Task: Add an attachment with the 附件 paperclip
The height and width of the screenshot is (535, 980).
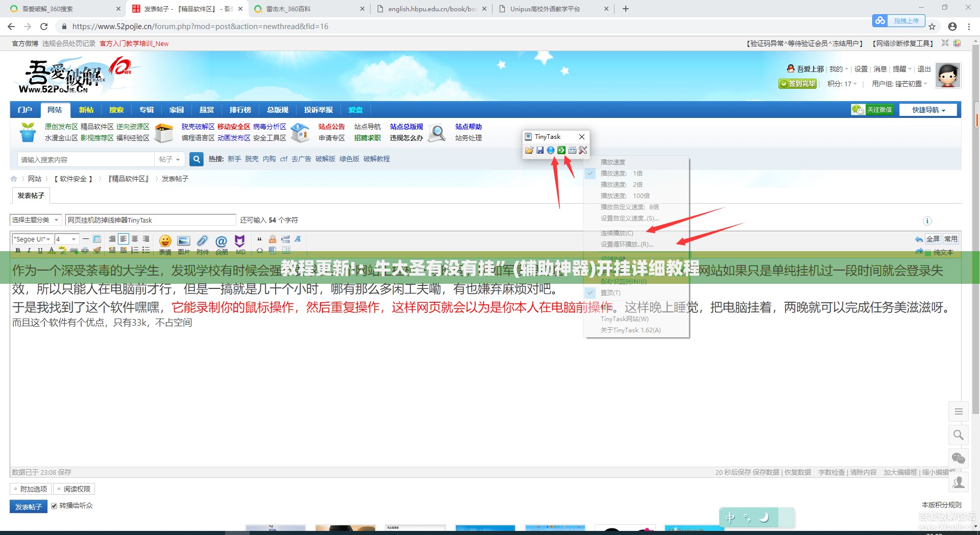Action: click(203, 244)
